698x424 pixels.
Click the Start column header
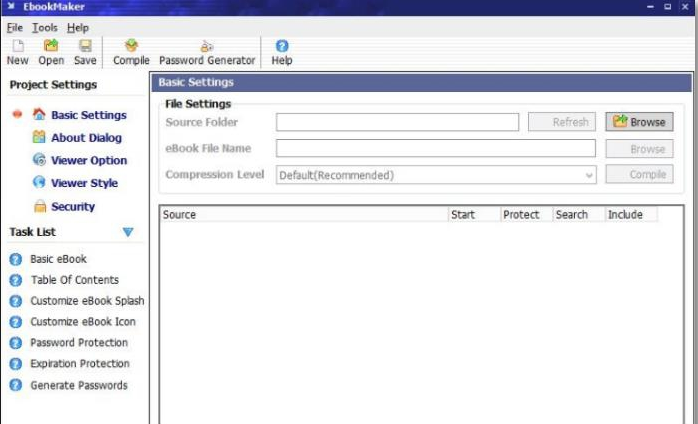click(x=475, y=214)
